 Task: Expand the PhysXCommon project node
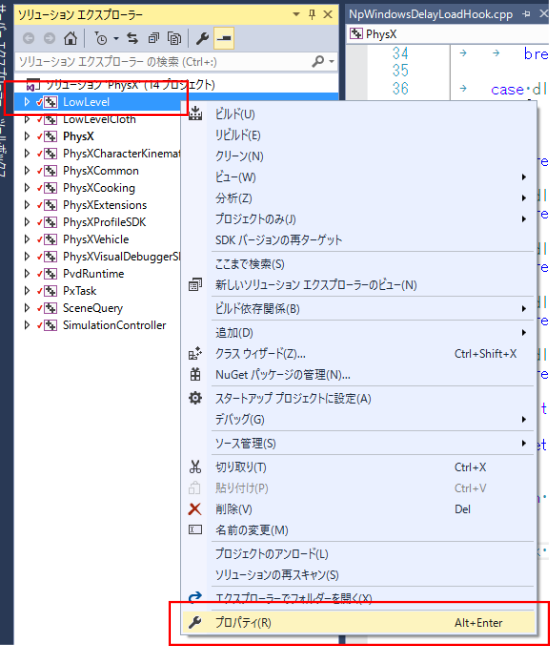coord(27,171)
